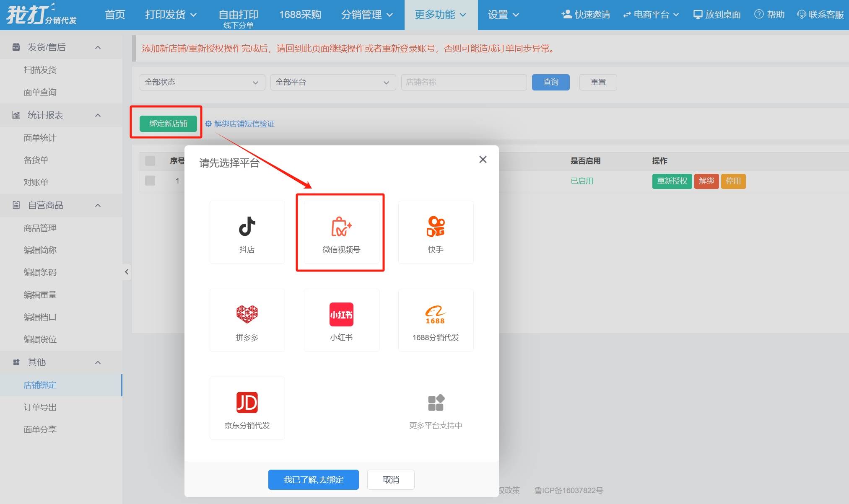The width and height of the screenshot is (849, 504).
Task: Open 订单导出 in sidebar
Action: click(x=40, y=407)
